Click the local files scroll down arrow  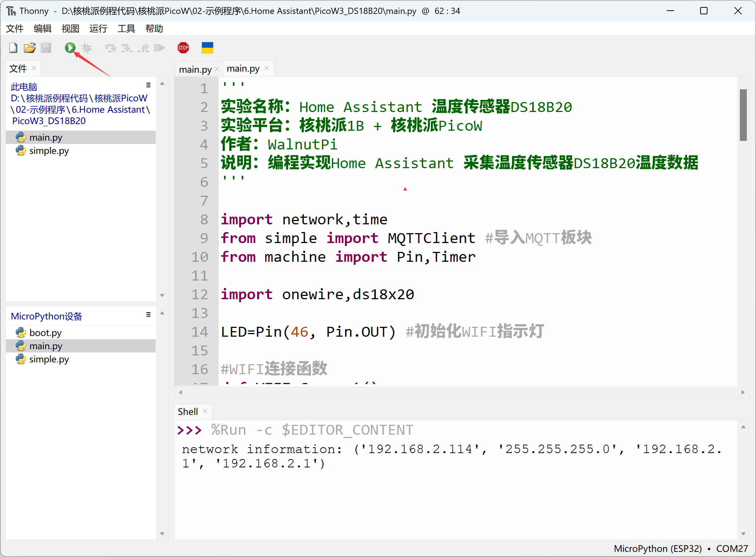pyautogui.click(x=162, y=295)
